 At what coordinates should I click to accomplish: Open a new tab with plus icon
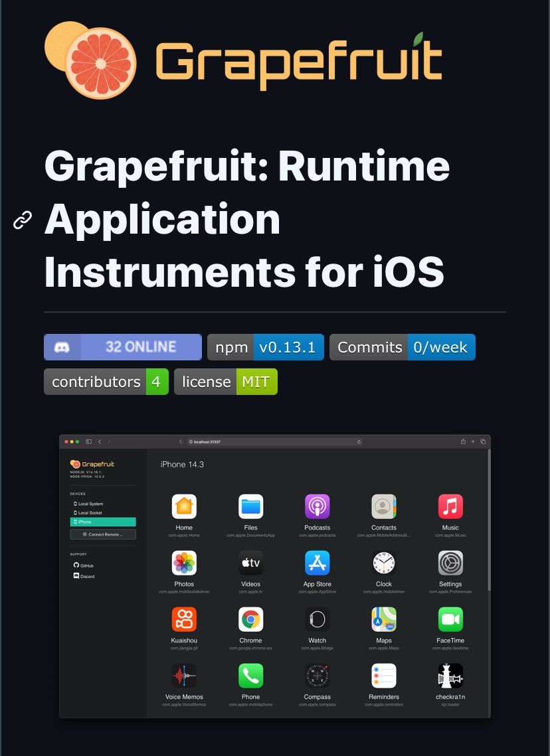click(x=473, y=441)
